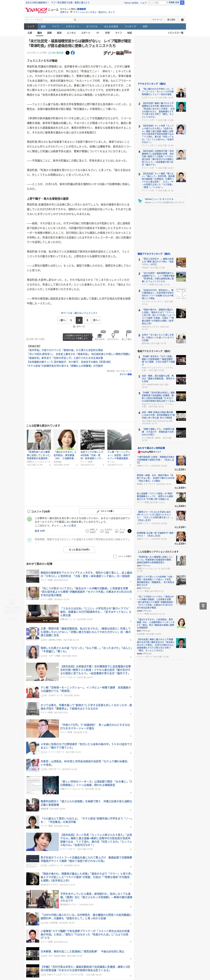
Task: Select the 速報 tab
Action: tap(43, 26)
